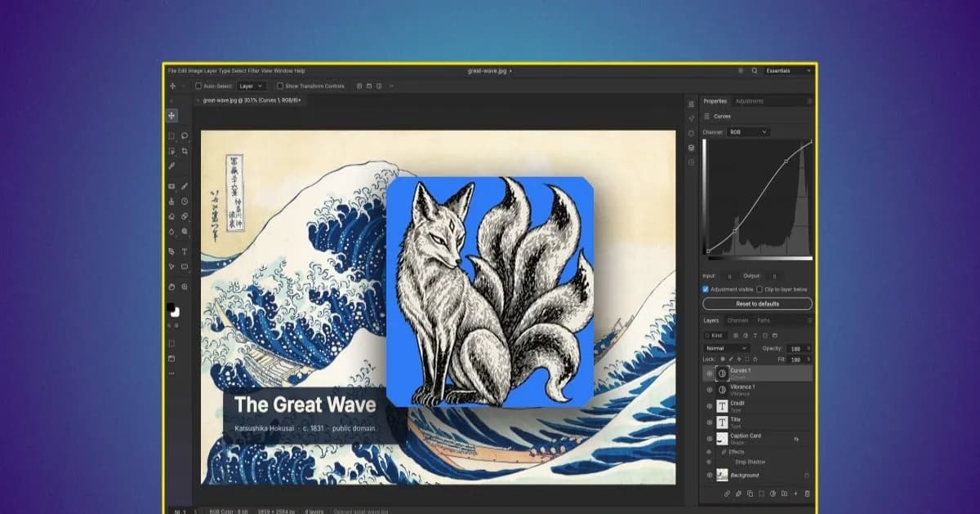Select the History Brush tool
This screenshot has height=514, width=980.
click(x=185, y=201)
